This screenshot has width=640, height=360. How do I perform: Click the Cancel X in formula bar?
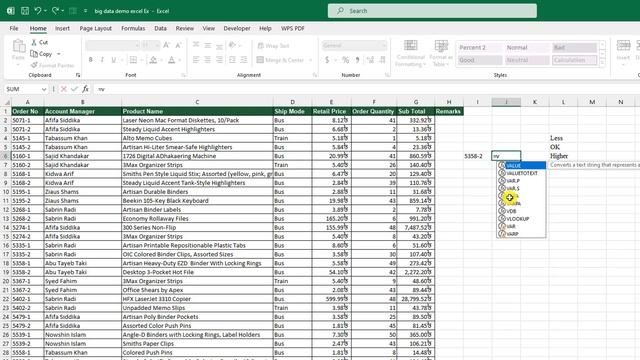click(x=64, y=89)
